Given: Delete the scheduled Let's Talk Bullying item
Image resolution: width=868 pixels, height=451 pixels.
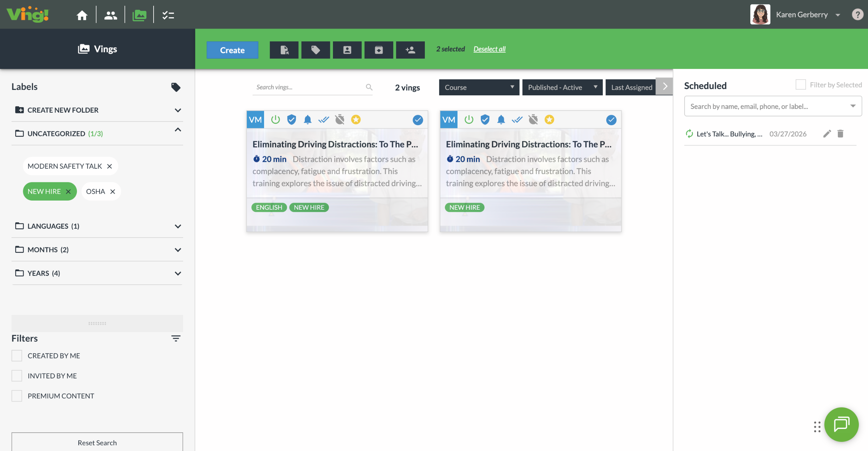Looking at the screenshot, I should coord(840,134).
